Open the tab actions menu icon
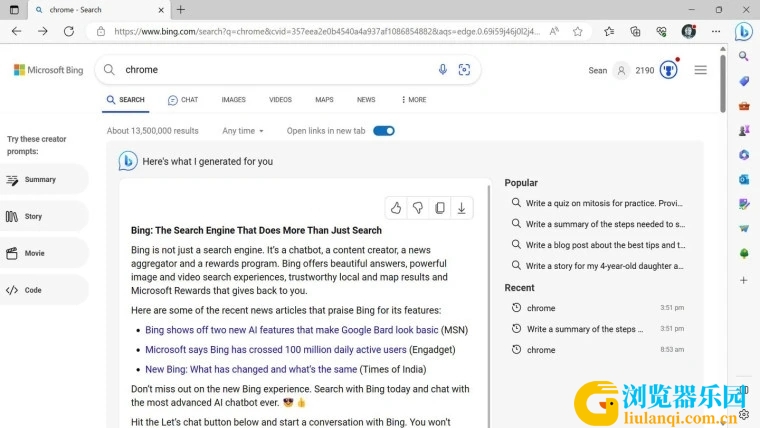Viewport: 760px width, 428px height. pos(14,10)
